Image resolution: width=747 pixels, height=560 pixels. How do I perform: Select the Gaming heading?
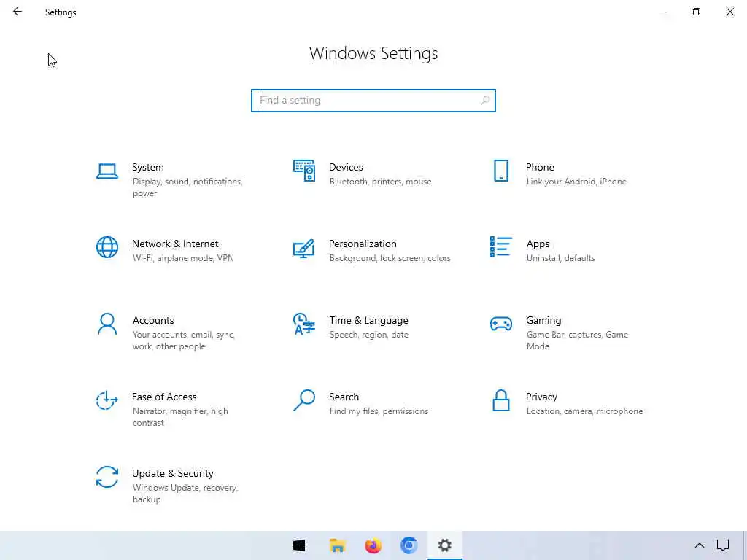[x=543, y=321]
